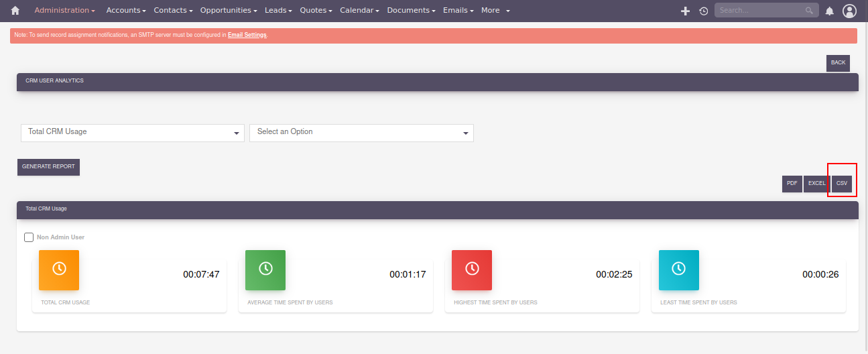Expand the Total CRM Usage dropdown

pos(133,133)
